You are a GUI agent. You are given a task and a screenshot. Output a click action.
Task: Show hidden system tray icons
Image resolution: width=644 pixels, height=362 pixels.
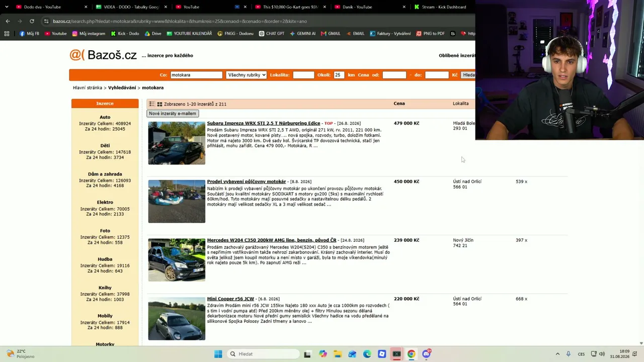point(556,354)
